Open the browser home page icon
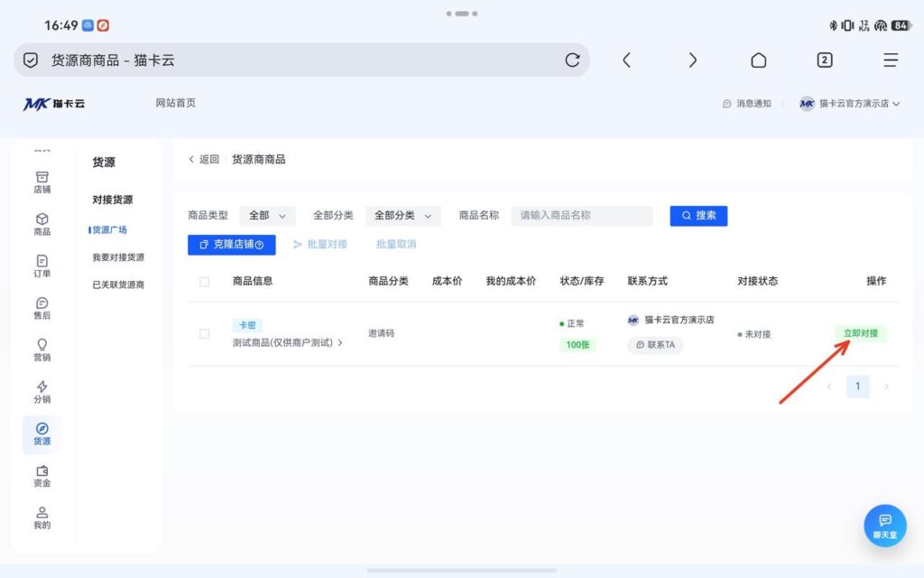Image resolution: width=924 pixels, height=578 pixels. click(758, 61)
